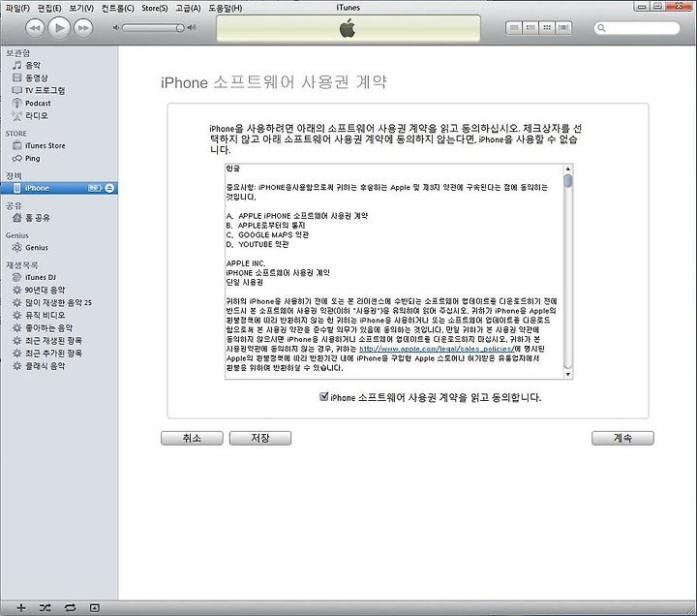Select 동영상 movies library icon
Image resolution: width=697 pixels, height=616 pixels.
click(16, 77)
